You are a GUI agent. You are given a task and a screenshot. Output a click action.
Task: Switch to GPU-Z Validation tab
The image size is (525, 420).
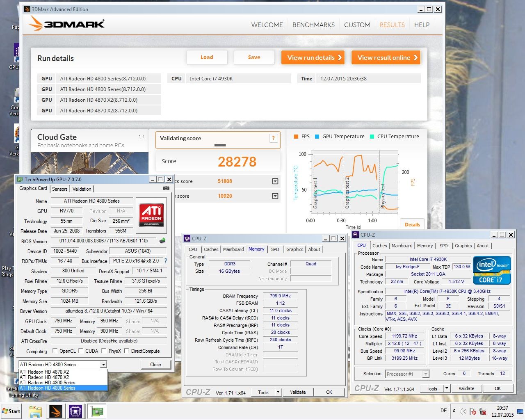pos(82,189)
